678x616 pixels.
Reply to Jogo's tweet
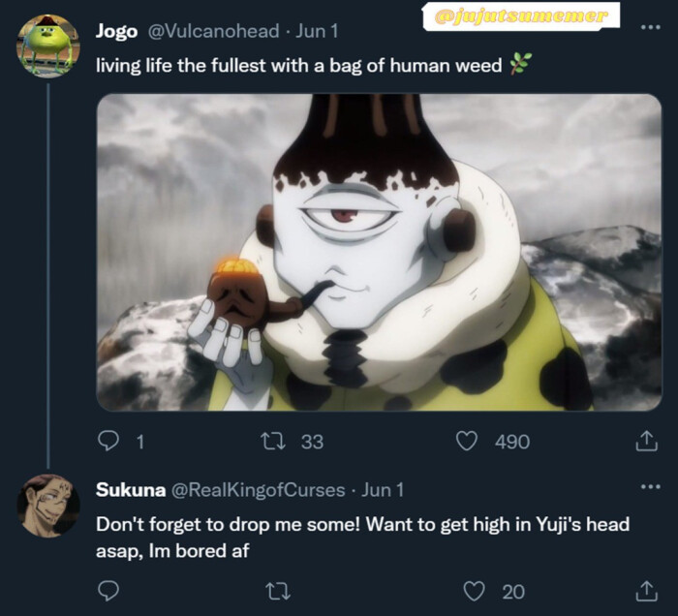[x=109, y=442]
